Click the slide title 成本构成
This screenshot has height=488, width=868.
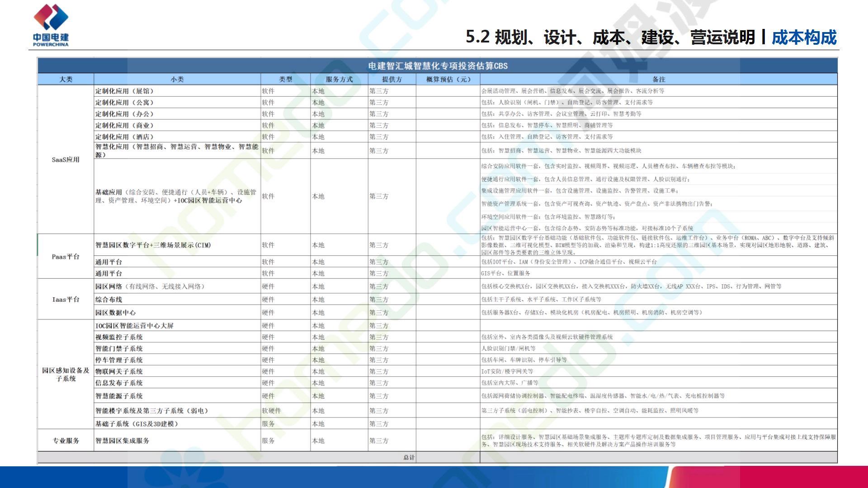(x=804, y=37)
